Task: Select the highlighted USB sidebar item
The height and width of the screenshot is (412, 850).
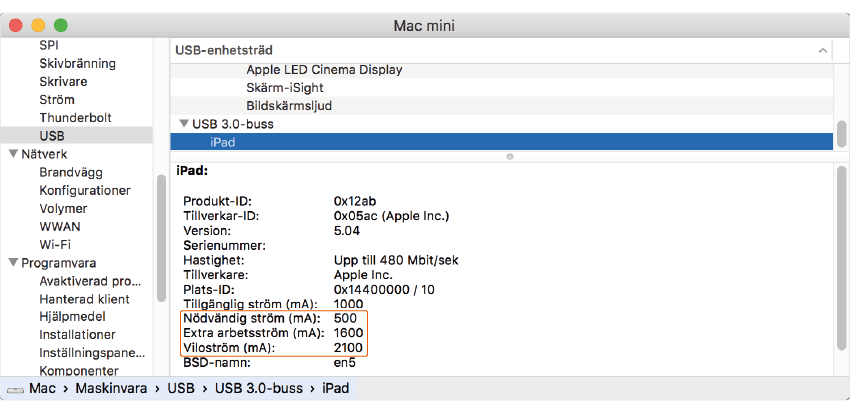Action: point(76,136)
